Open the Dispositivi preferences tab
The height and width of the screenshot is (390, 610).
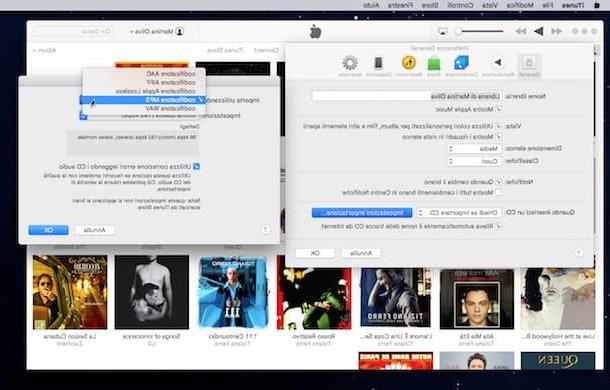[x=379, y=66]
